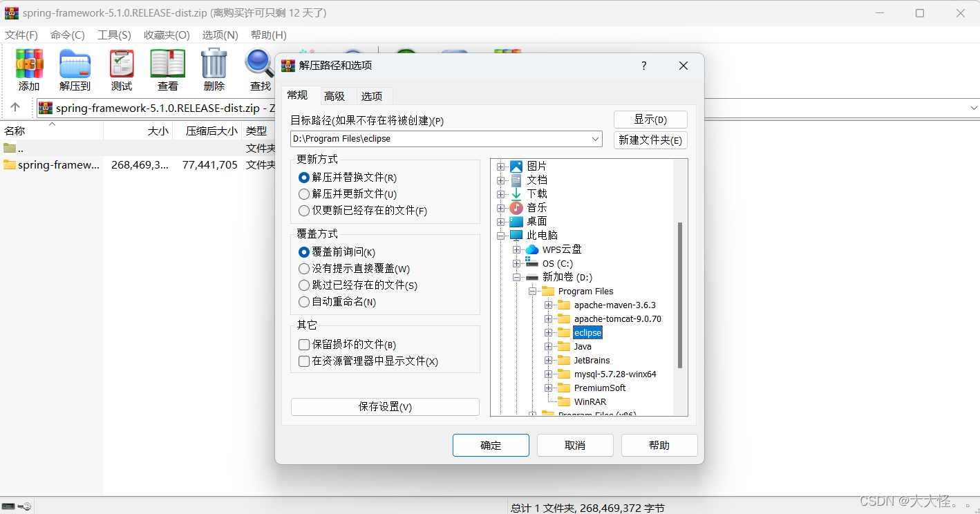980x514 pixels.
Task: Select the 桌面 desktop icon in folder tree
Action: pyautogui.click(x=516, y=221)
